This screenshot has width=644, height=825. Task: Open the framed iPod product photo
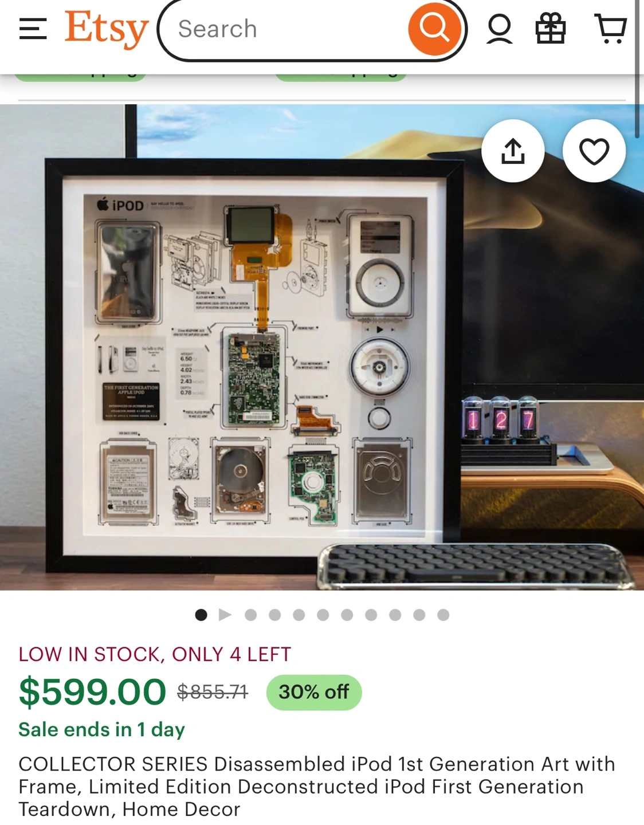pyautogui.click(x=321, y=347)
